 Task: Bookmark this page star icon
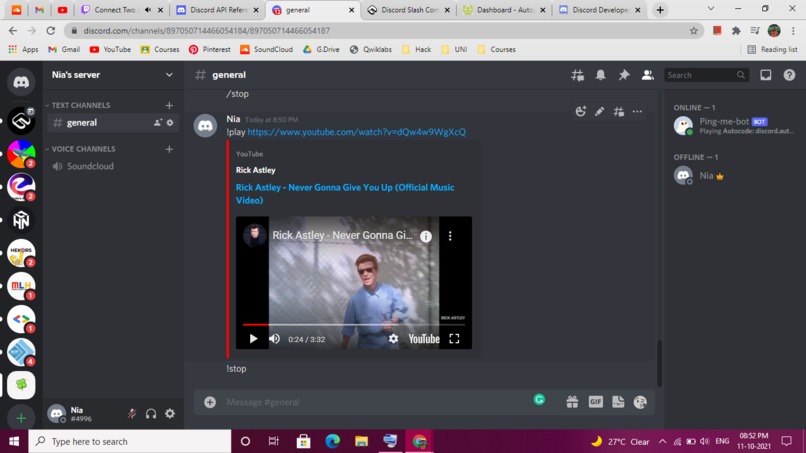coord(693,31)
